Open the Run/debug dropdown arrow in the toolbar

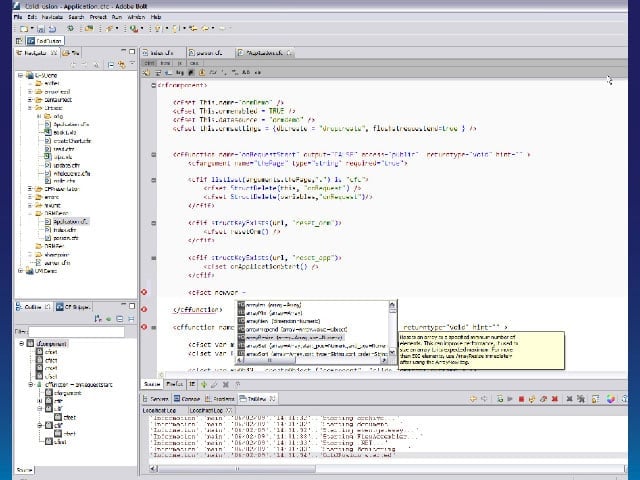[x=142, y=29]
